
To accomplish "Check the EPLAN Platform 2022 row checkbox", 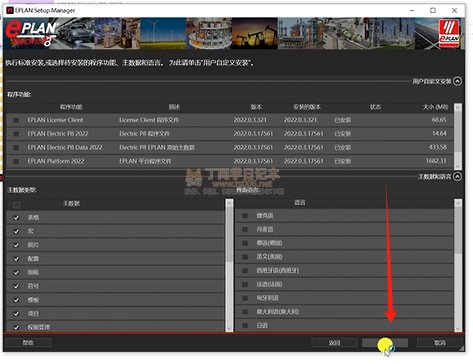I will click(16, 161).
